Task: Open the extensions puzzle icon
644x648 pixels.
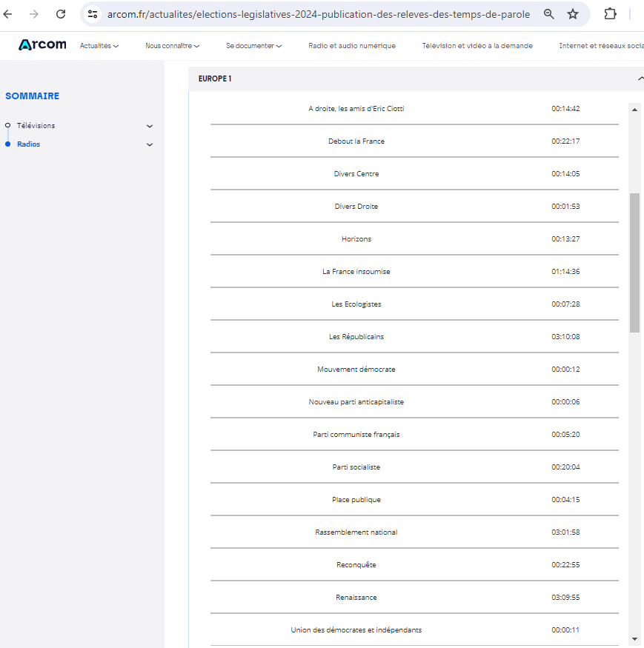Action: 610,14
